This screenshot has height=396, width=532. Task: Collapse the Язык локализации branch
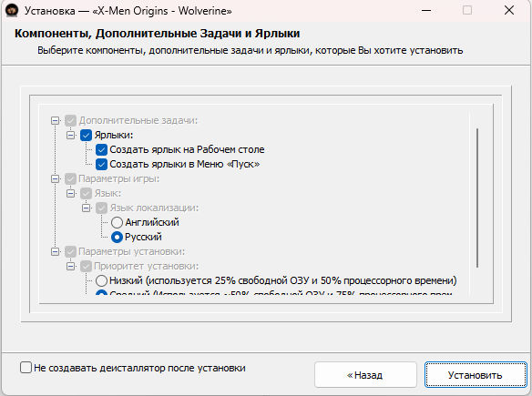[87, 208]
